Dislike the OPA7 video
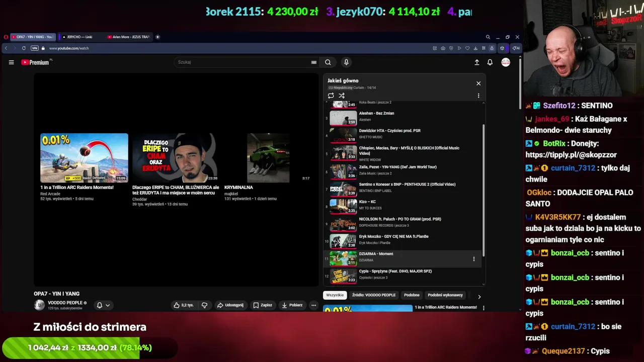Viewport: 644px width, 362px height. click(x=204, y=305)
